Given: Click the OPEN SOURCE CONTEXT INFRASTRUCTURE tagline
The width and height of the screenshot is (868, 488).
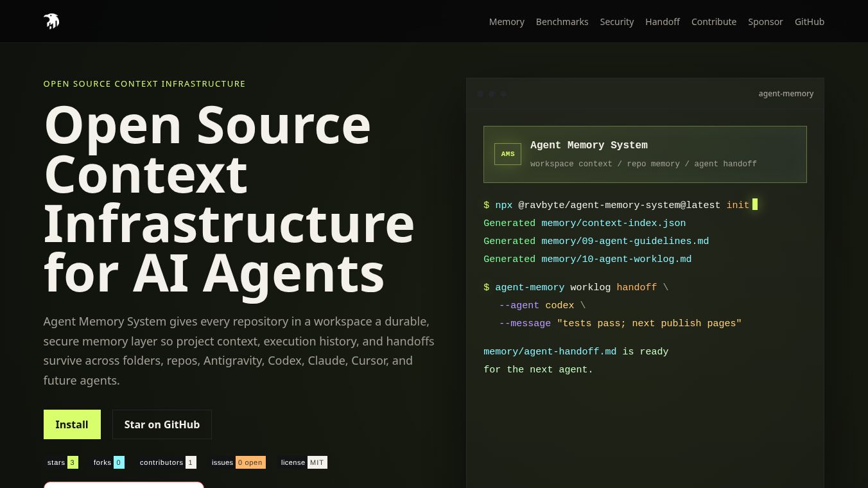Looking at the screenshot, I should pyautogui.click(x=144, y=83).
